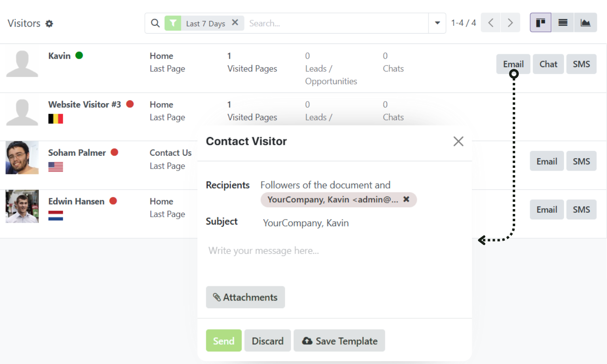607x364 pixels.
Task: Click the green filter funnel icon
Action: tap(173, 23)
